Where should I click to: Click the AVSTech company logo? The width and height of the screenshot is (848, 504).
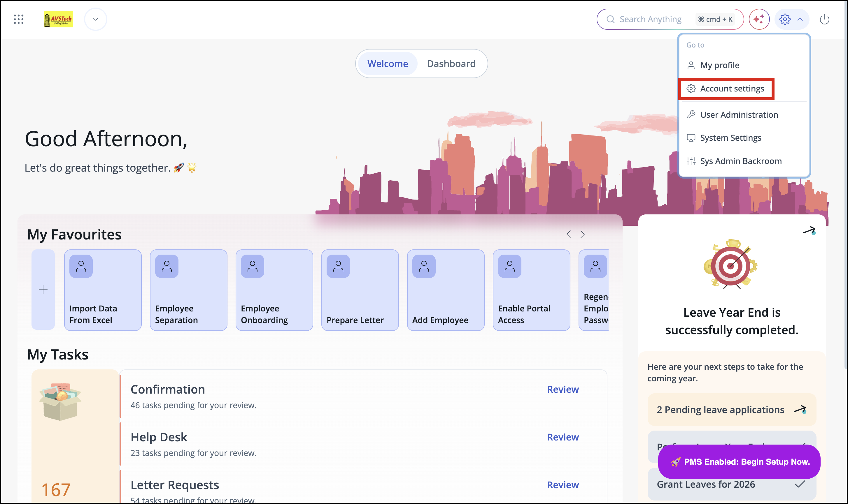click(x=58, y=19)
